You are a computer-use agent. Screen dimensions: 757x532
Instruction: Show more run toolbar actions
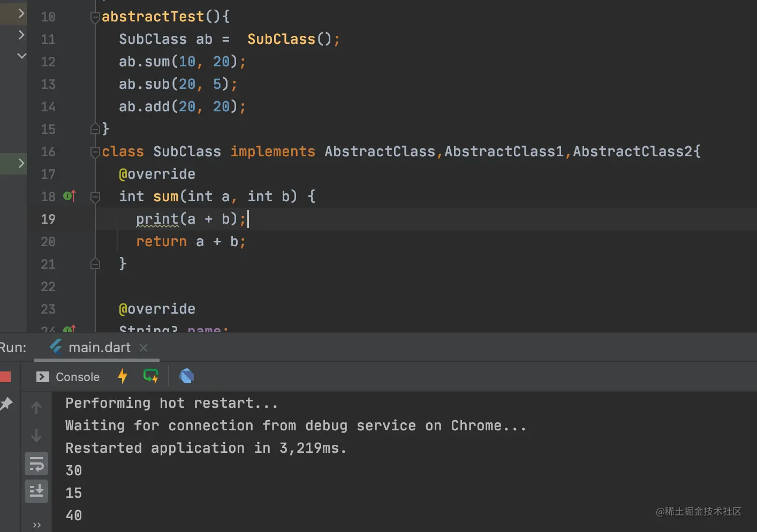coord(37,525)
